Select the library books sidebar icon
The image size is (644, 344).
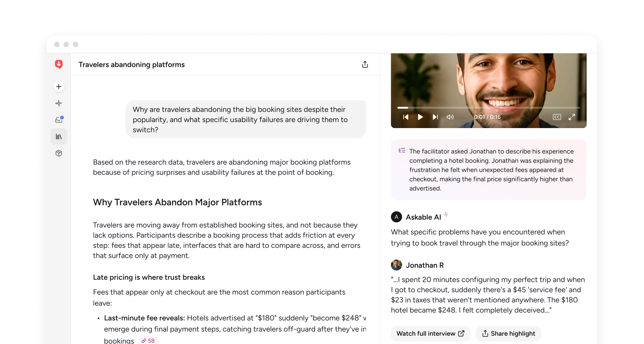click(x=59, y=137)
